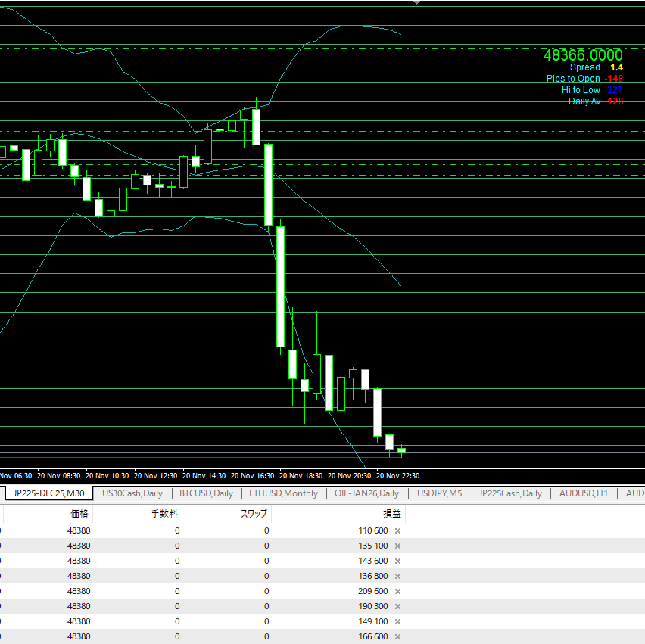Close the position with profit 190 300
This screenshot has width=645, height=644.
pos(397,606)
